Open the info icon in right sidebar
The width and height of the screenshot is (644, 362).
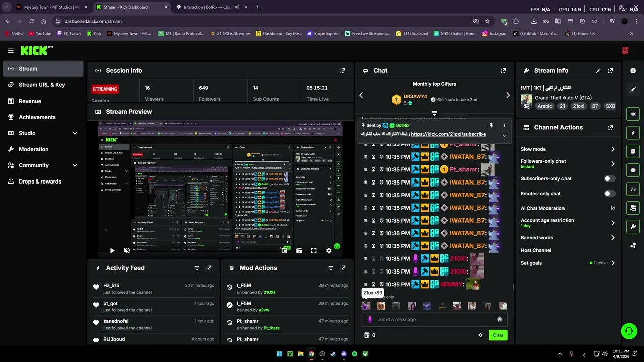coord(633,71)
